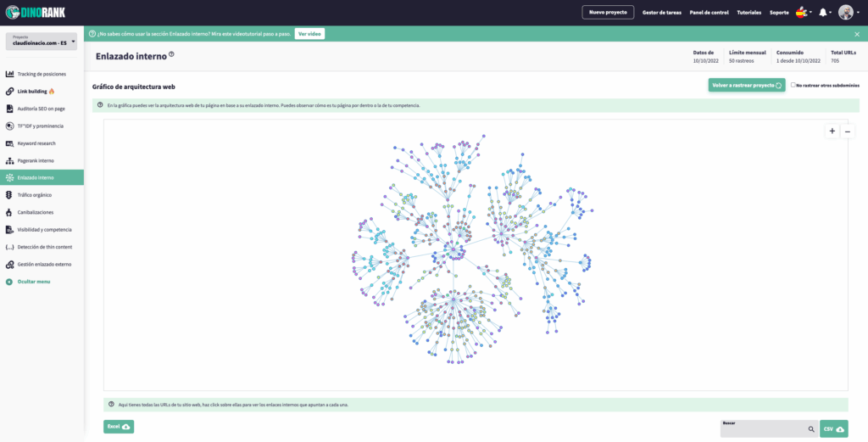Go to Auditoría SEO on page
The image size is (868, 442).
(41, 109)
